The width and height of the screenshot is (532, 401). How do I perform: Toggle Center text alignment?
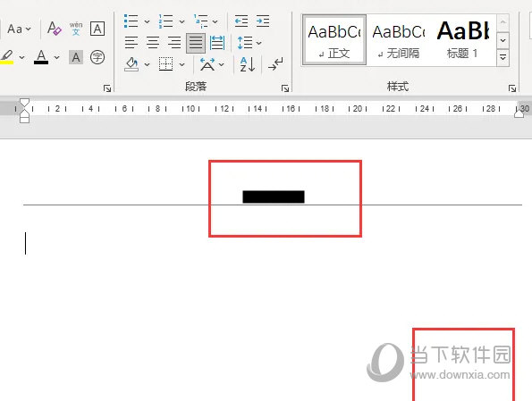tap(153, 43)
